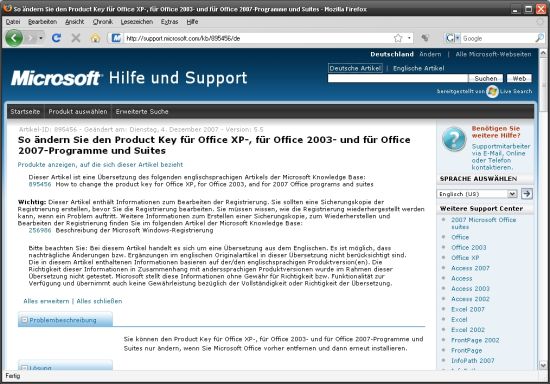Reload the page with the blue refresh icon
The width and height of the screenshot is (550, 384).
pos(56,38)
